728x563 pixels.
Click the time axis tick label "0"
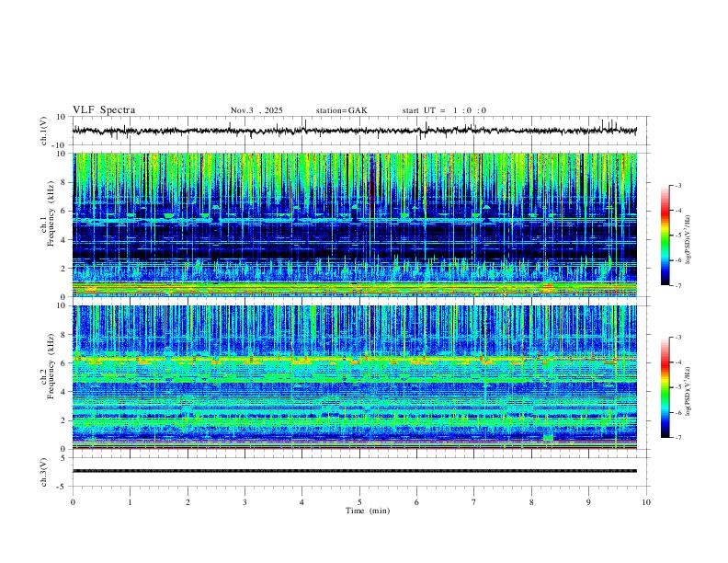pyautogui.click(x=73, y=502)
